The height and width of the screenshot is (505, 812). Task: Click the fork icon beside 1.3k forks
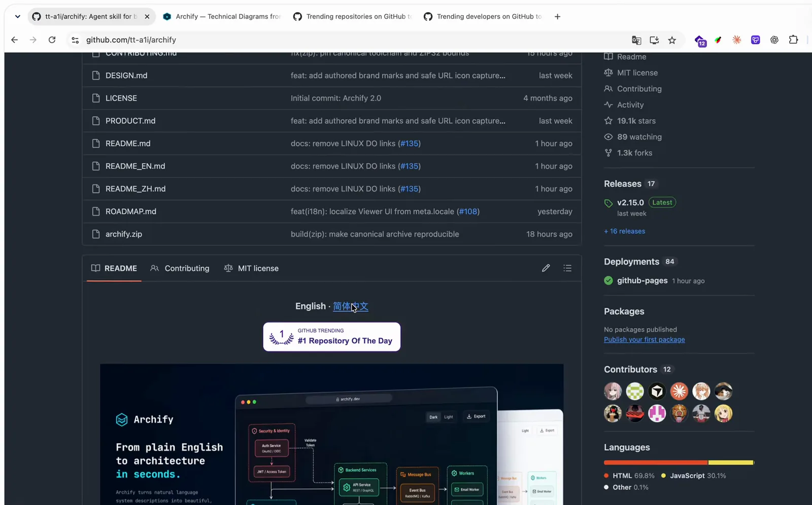608,153
